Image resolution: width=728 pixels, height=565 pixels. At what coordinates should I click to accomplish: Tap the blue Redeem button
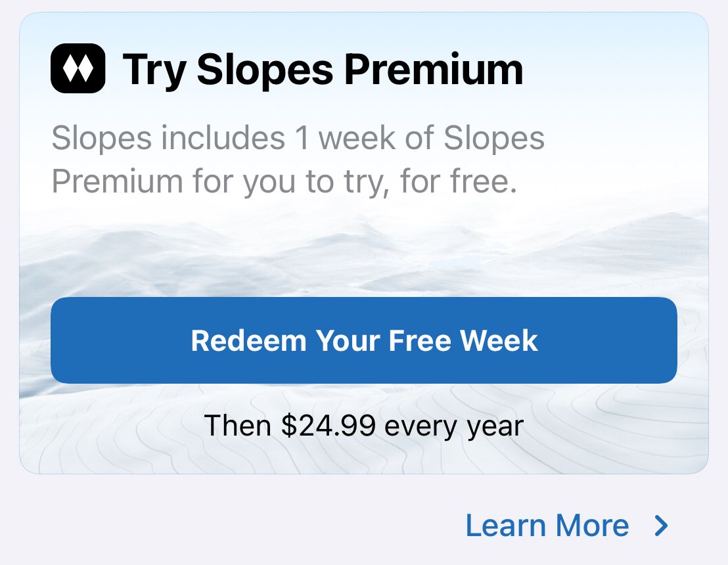[x=363, y=340]
